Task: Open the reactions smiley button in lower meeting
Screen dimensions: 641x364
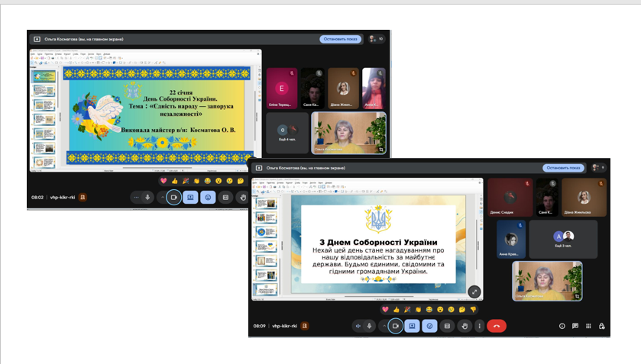Action: 430,326
